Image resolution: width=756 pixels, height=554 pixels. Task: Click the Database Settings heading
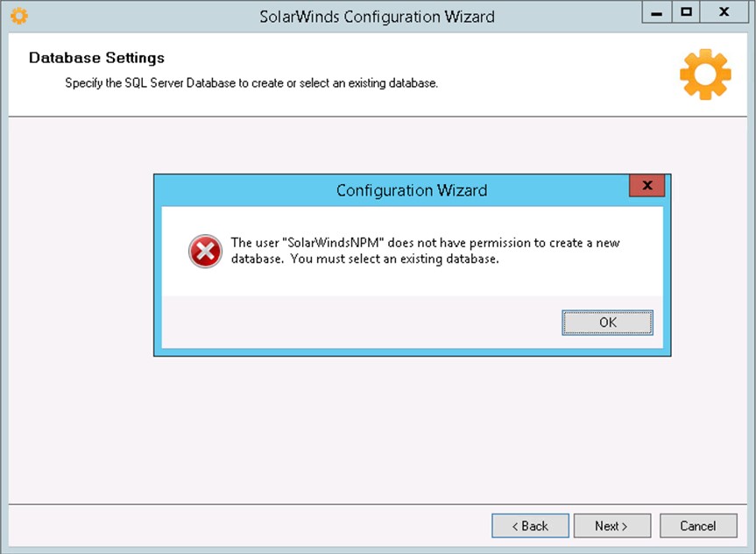pos(96,58)
